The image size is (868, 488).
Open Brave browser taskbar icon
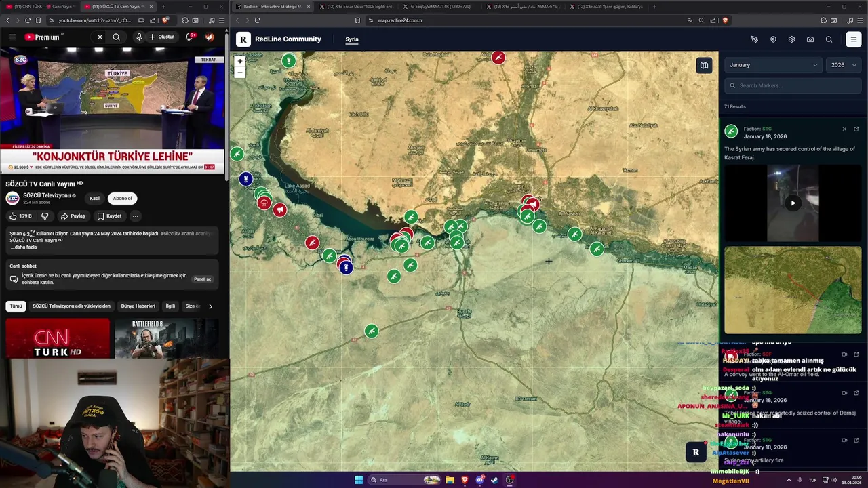coord(465,480)
